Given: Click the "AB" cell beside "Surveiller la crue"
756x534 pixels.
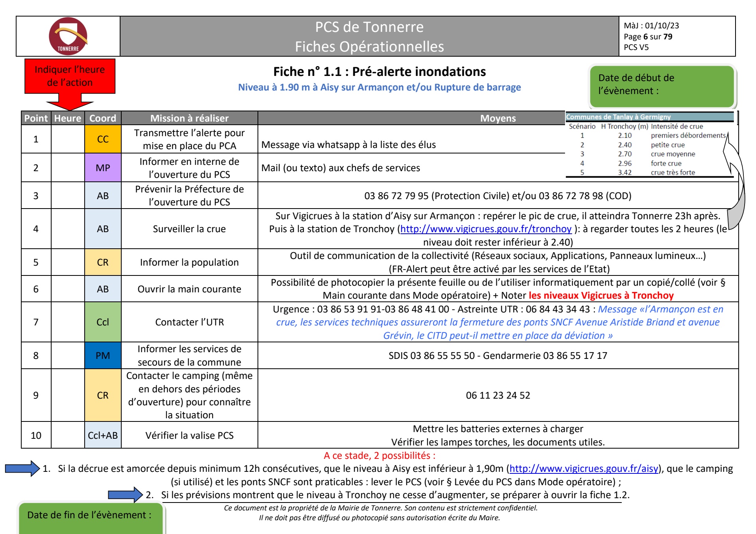Looking at the screenshot, I should 103,229.
